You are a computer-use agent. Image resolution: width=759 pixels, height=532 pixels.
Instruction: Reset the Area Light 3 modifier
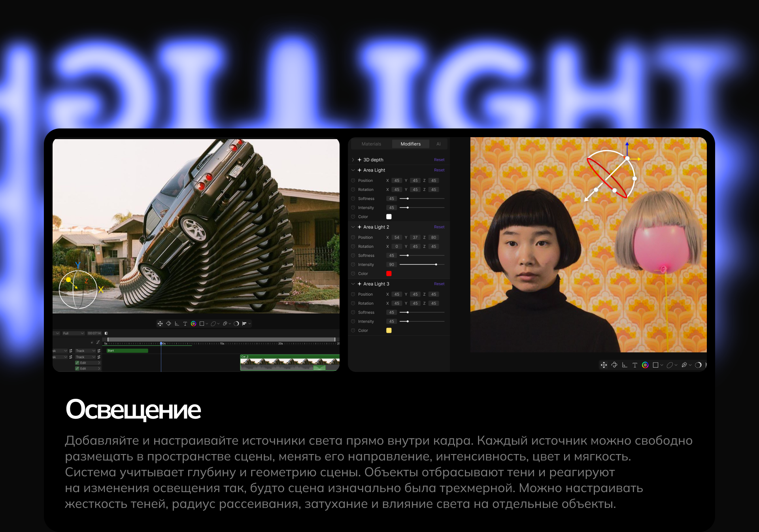tap(439, 284)
